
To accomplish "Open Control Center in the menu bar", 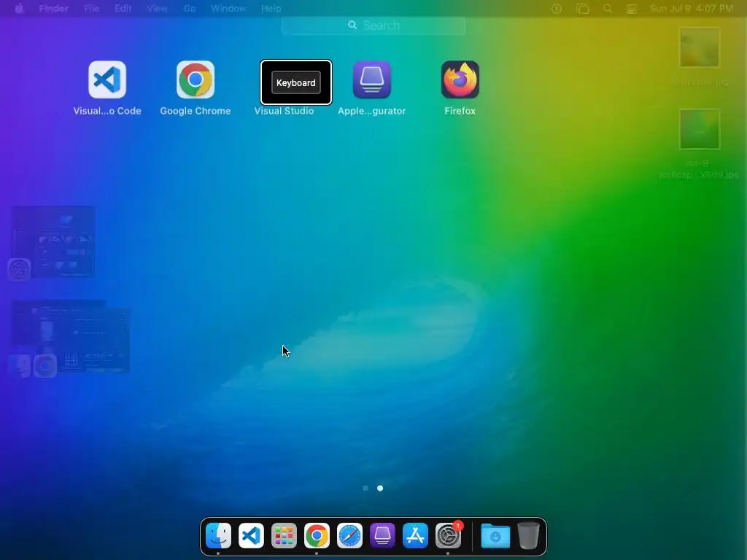I will coord(632,9).
